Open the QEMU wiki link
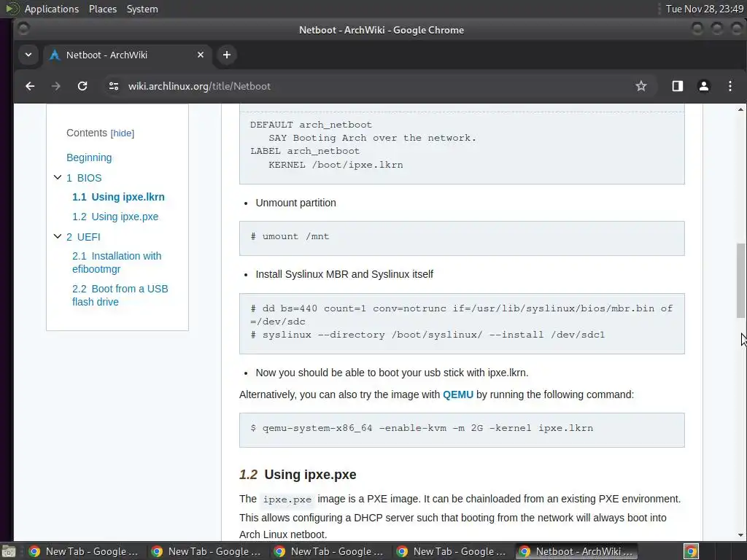 tap(458, 394)
